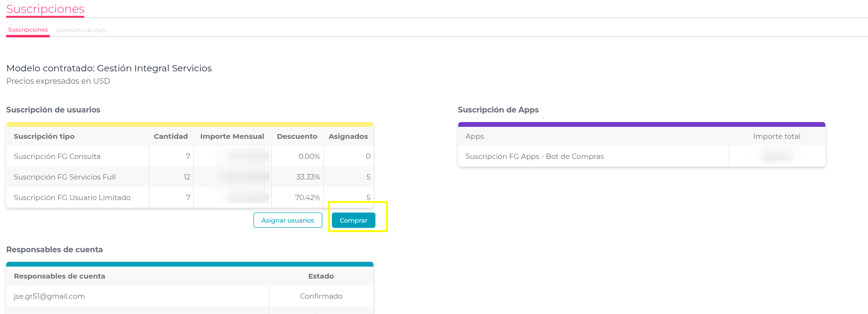
Task: Click the Asignados column header
Action: pos(348,136)
